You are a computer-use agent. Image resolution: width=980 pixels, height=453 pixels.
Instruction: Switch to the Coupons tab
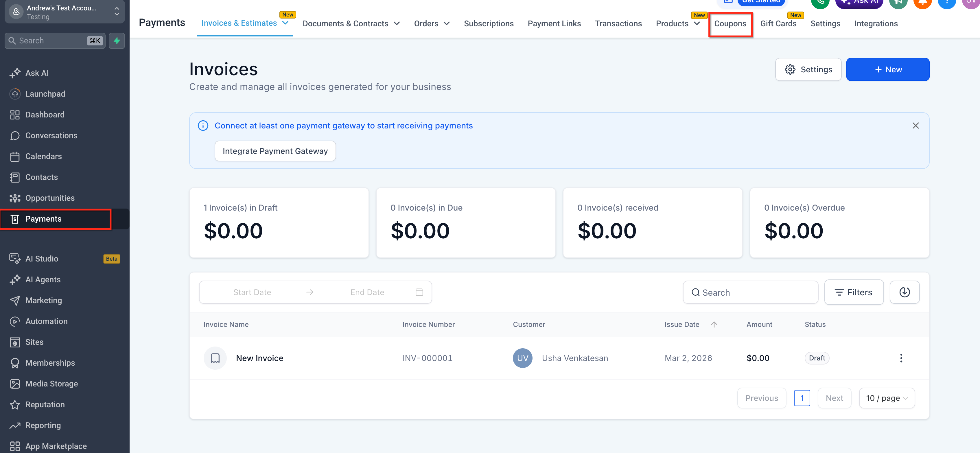pyautogui.click(x=730, y=24)
